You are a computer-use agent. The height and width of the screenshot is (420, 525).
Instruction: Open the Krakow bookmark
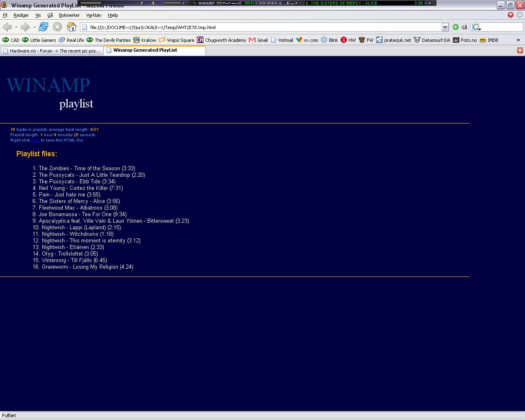tap(145, 40)
